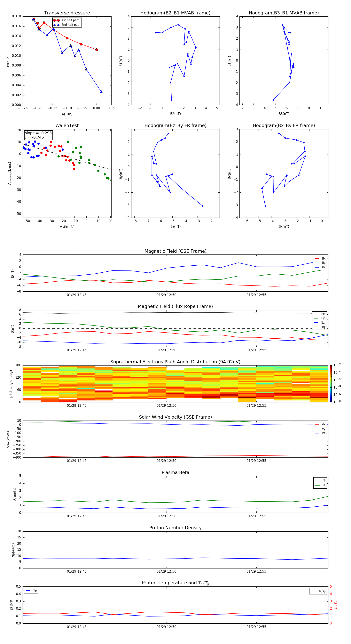This screenshot has height=644, width=351.
Task: Click 'Proton Temperature and Te/Tp' title
Action: coord(175,583)
